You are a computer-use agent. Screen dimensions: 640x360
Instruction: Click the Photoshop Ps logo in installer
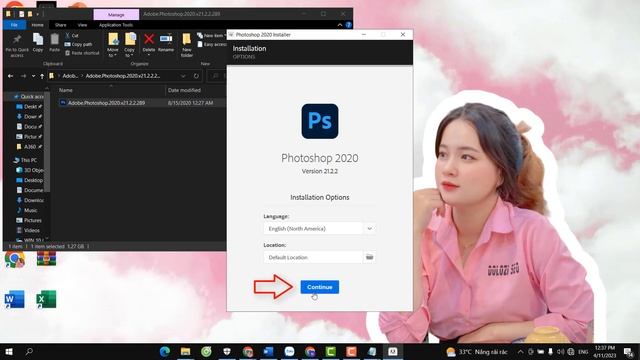[320, 121]
